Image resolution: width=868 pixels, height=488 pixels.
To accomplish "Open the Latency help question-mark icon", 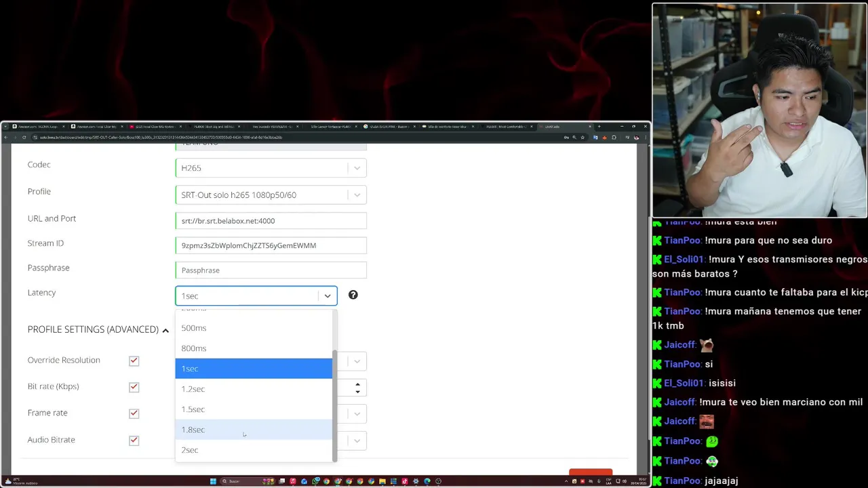I will point(353,295).
